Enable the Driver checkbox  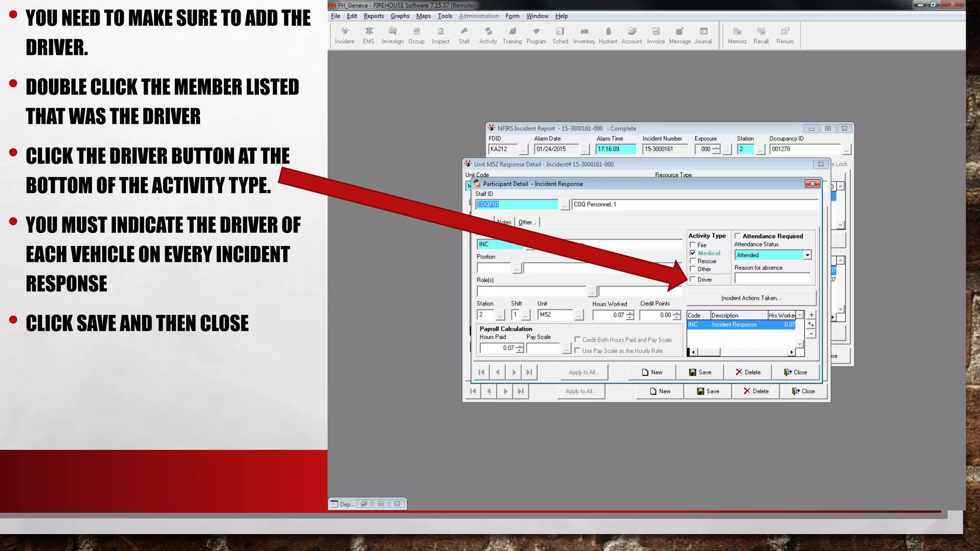point(692,279)
